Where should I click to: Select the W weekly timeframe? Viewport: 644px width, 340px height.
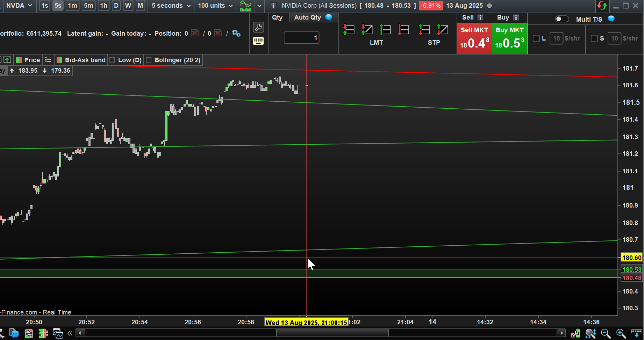[x=128, y=6]
